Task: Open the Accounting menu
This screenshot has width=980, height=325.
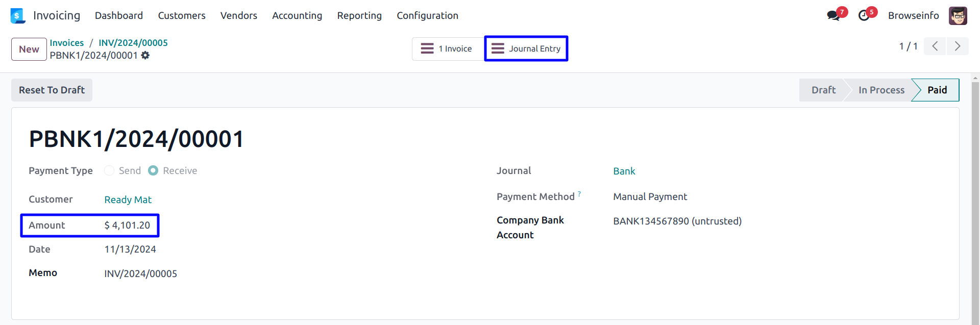Action: pyautogui.click(x=297, y=16)
